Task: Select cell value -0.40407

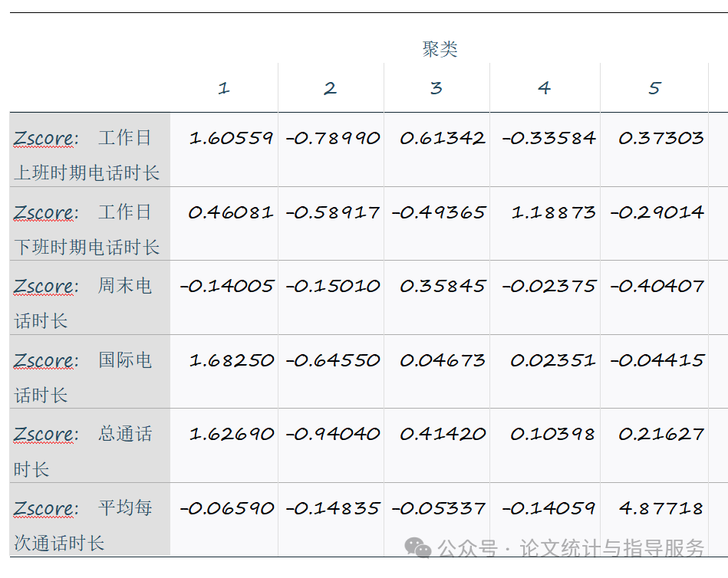Action: pyautogui.click(x=657, y=286)
